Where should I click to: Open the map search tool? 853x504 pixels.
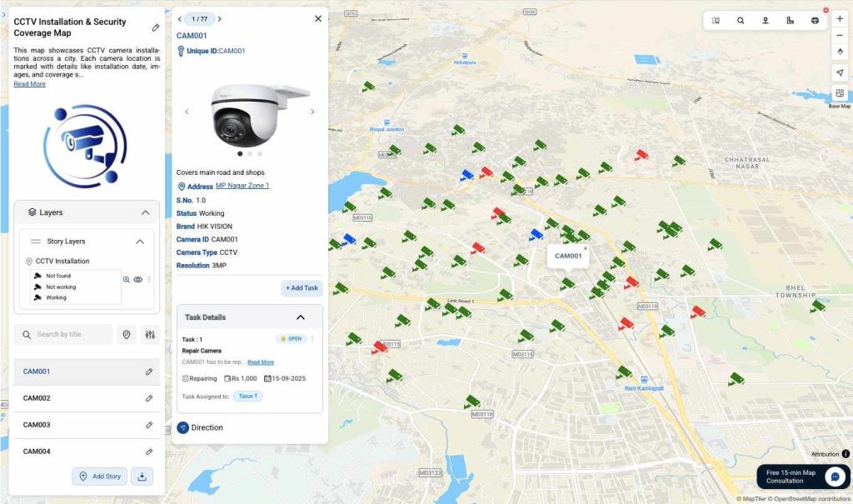coord(741,21)
